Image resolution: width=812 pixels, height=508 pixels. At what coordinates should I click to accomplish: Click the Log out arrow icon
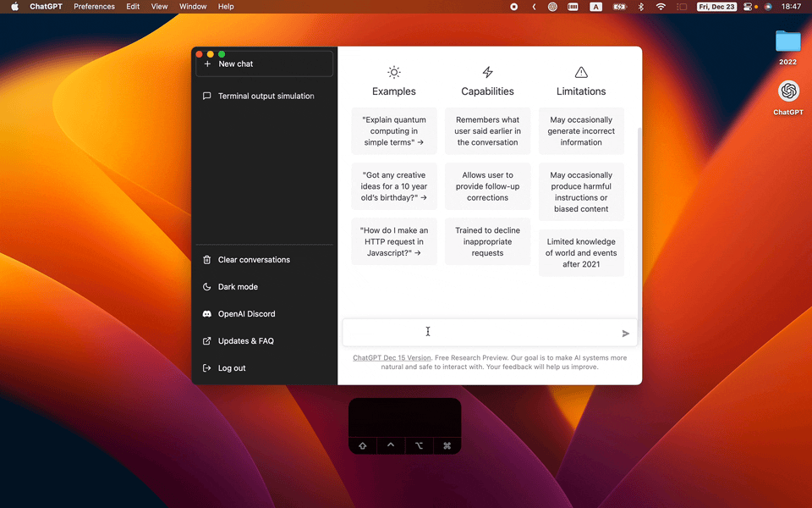point(207,368)
